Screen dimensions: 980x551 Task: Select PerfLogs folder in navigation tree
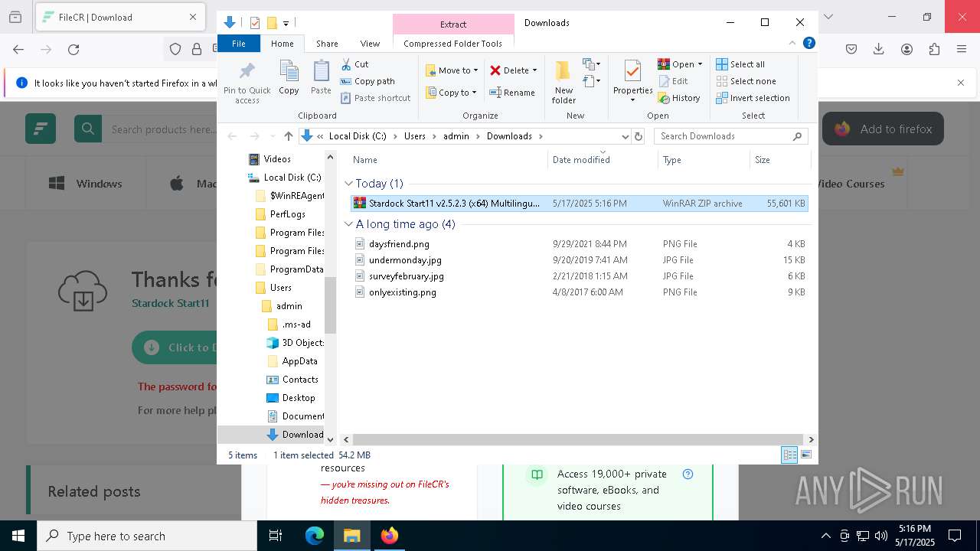[x=287, y=214]
